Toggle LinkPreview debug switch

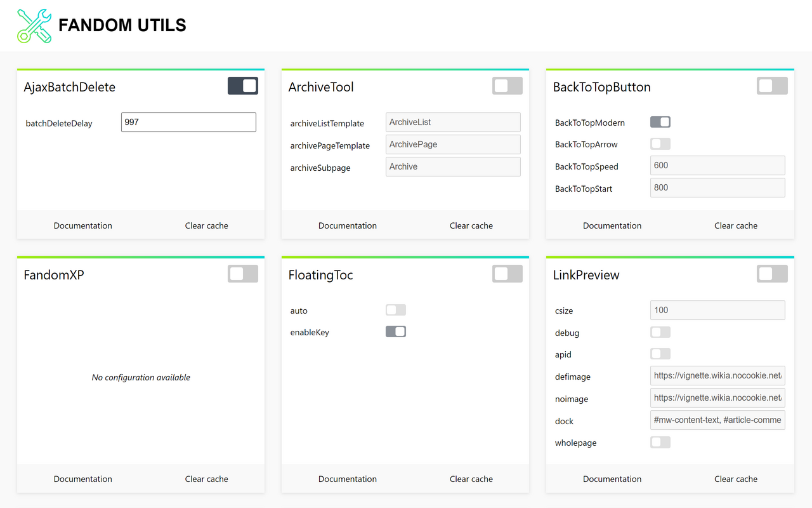[x=660, y=332]
